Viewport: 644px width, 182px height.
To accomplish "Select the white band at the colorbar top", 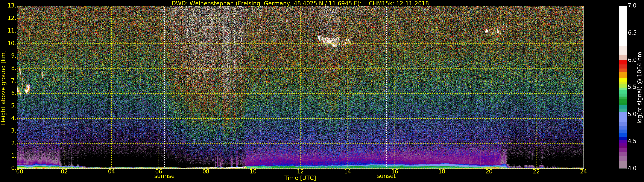I will pos(623,25).
